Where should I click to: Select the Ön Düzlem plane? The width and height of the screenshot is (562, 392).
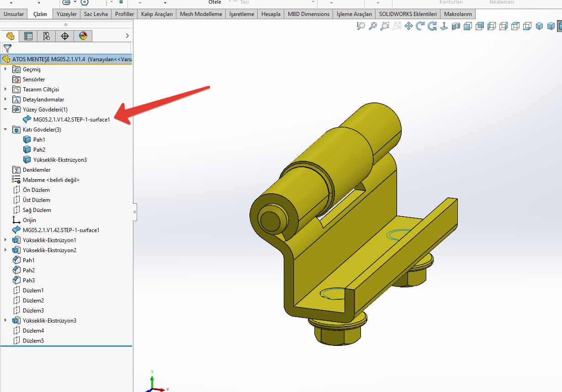tap(36, 190)
